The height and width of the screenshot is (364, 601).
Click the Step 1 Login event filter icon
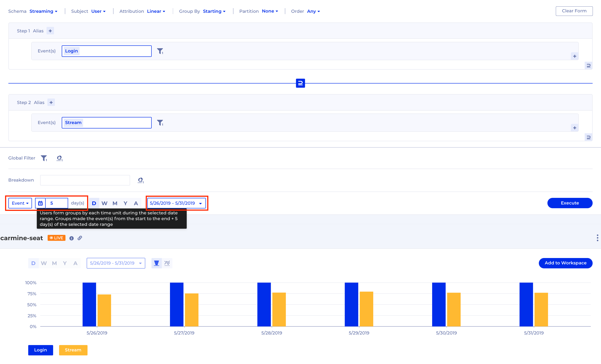point(160,51)
